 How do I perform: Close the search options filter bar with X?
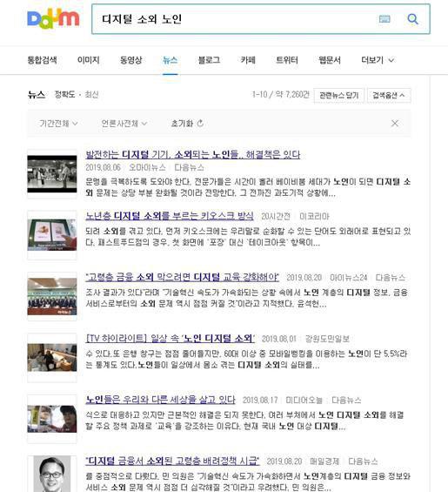pyautogui.click(x=395, y=124)
